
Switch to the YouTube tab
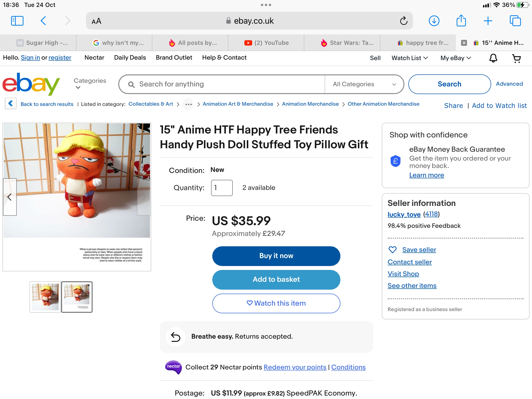click(x=266, y=43)
